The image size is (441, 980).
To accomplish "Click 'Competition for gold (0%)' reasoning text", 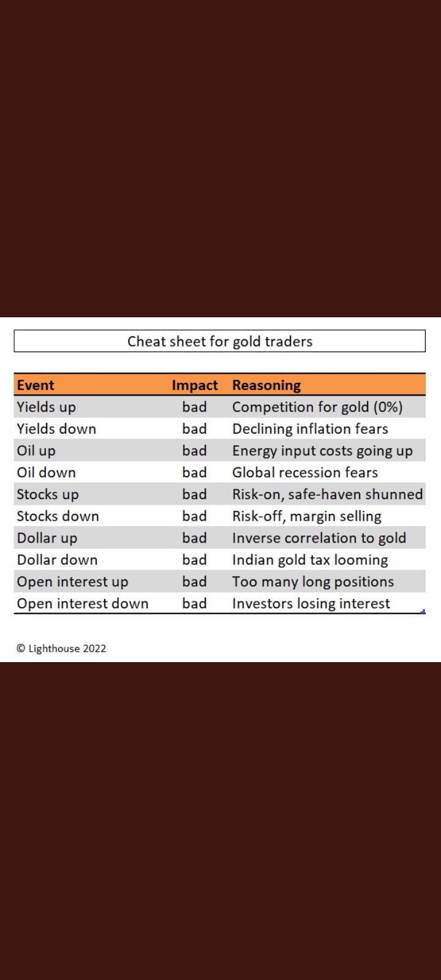I will (x=317, y=407).
